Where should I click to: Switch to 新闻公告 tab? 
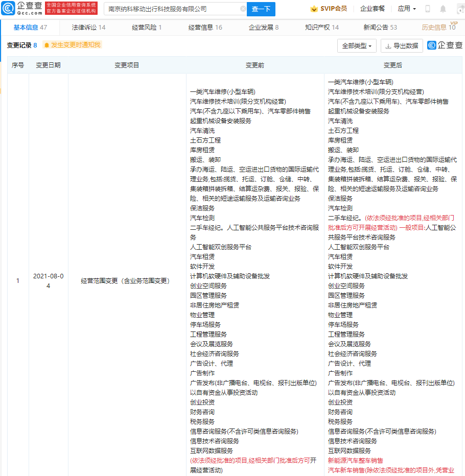pyautogui.click(x=380, y=27)
